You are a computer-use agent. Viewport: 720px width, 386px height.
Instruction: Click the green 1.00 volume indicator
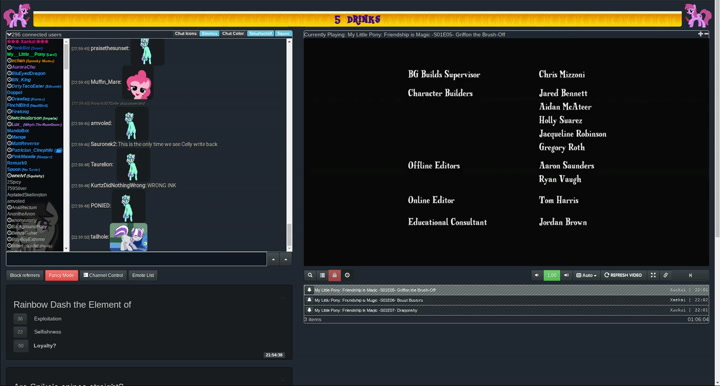coord(551,275)
